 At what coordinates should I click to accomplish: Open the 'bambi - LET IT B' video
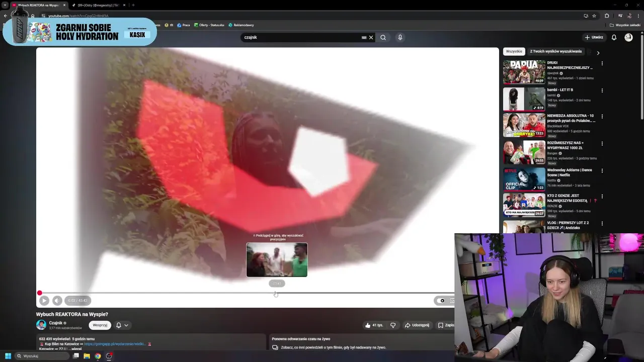(524, 99)
